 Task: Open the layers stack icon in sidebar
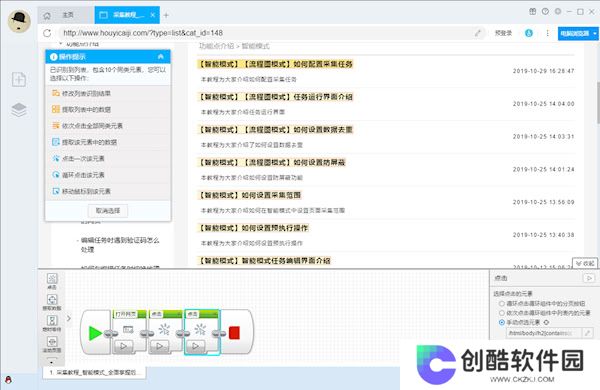click(x=19, y=110)
